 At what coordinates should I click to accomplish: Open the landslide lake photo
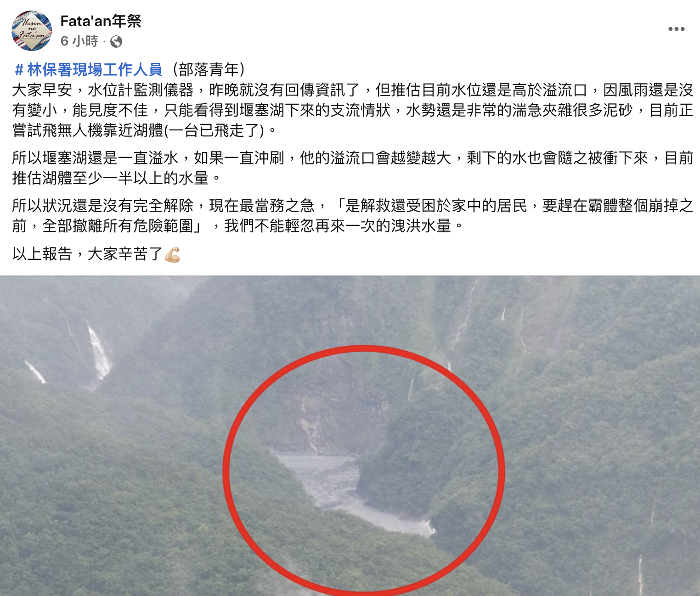point(350,436)
